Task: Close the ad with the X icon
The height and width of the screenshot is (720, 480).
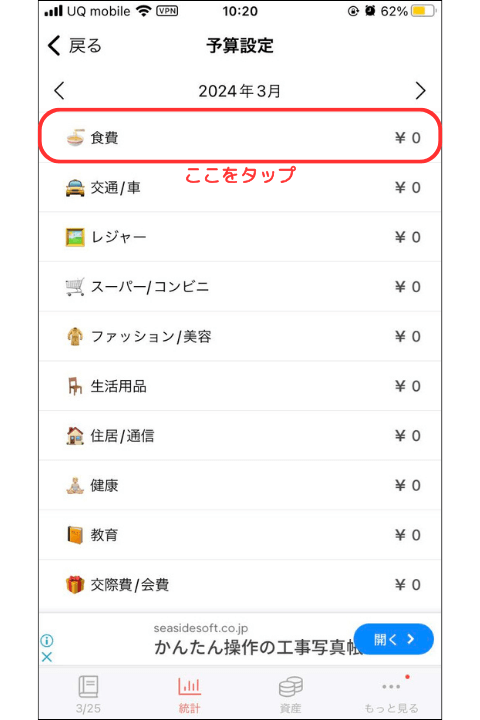Action: point(47,657)
